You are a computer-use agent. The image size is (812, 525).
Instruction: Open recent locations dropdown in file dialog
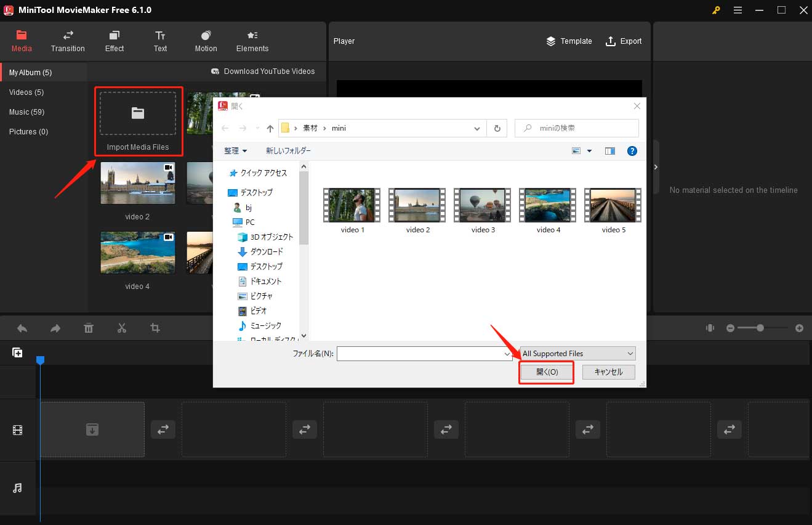257,128
